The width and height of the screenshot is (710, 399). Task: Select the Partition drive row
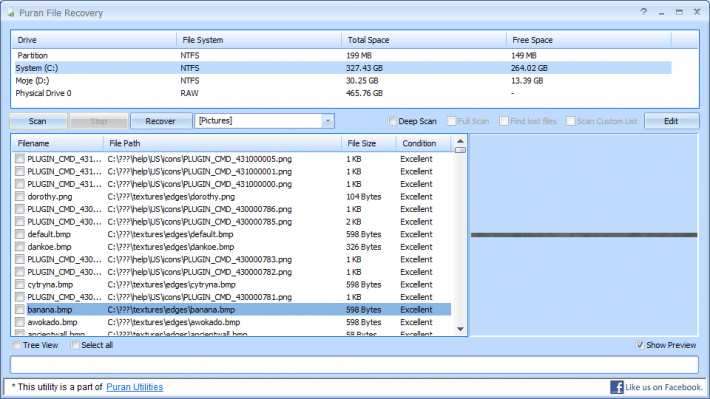pyautogui.click(x=343, y=55)
